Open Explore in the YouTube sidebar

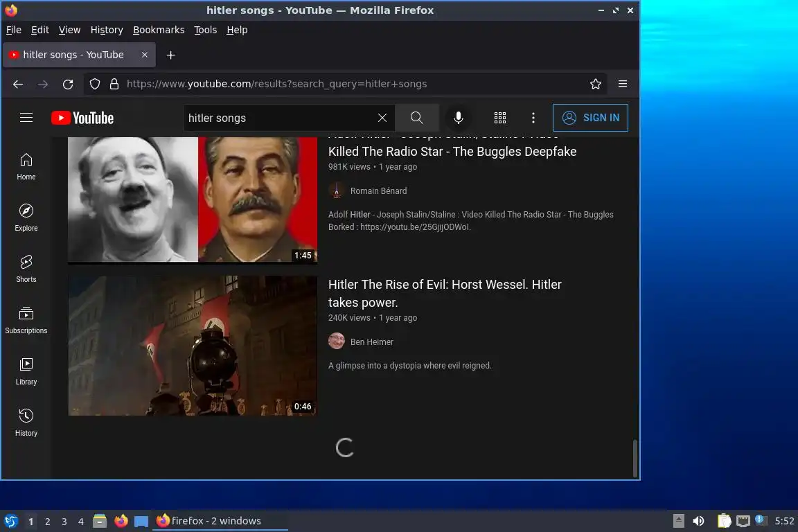(x=26, y=218)
